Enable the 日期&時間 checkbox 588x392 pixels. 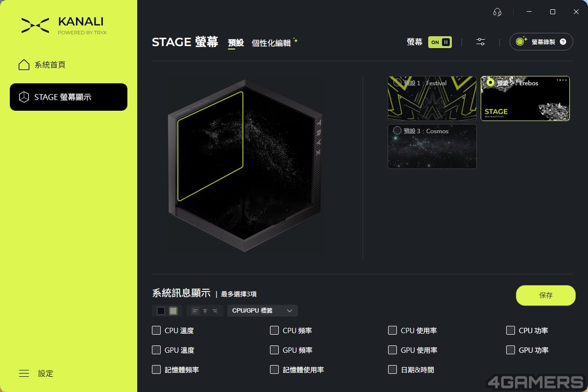pos(392,369)
